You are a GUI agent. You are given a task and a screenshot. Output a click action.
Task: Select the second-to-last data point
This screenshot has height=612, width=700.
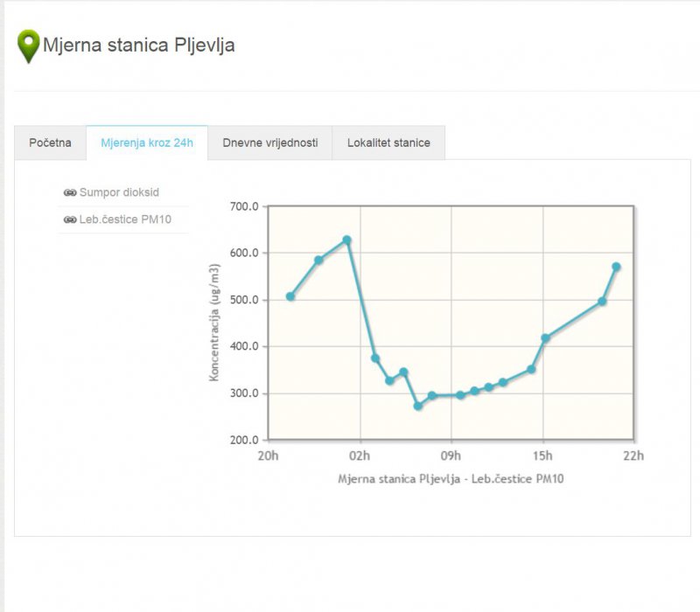(x=602, y=301)
